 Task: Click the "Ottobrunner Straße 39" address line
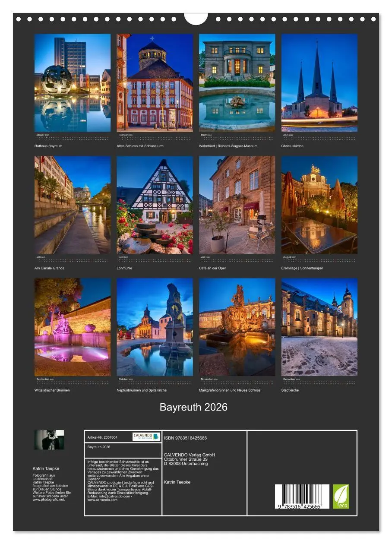186,459
